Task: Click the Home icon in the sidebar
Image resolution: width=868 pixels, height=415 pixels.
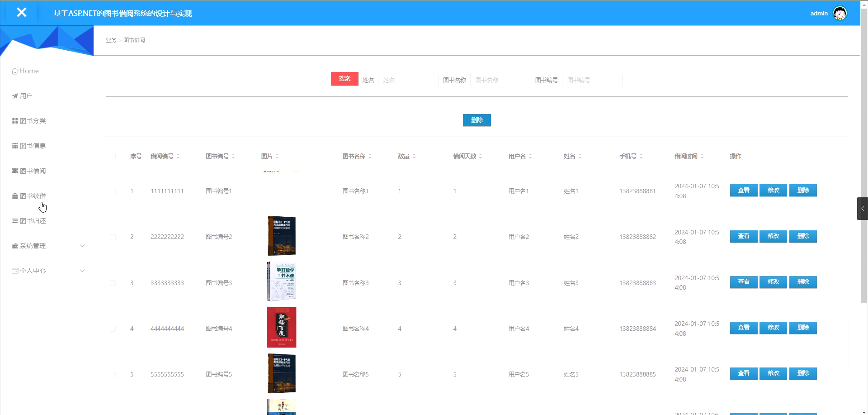Action: [x=14, y=71]
